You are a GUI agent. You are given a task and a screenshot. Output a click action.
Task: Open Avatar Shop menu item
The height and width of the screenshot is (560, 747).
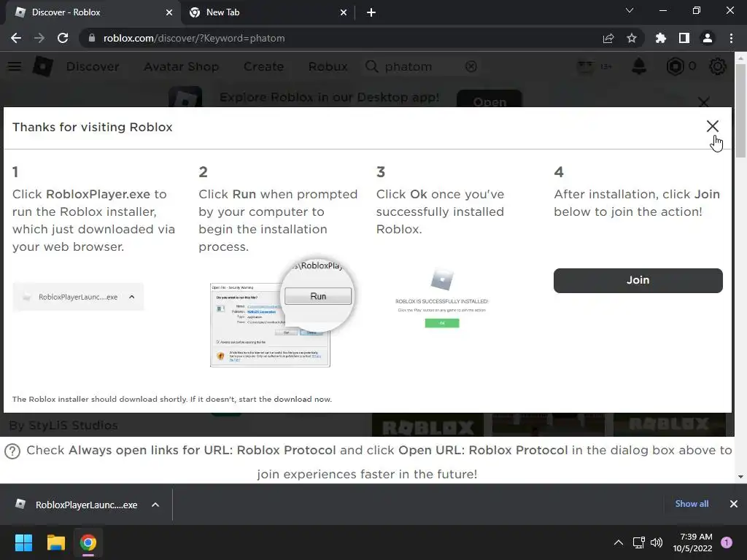click(x=182, y=66)
